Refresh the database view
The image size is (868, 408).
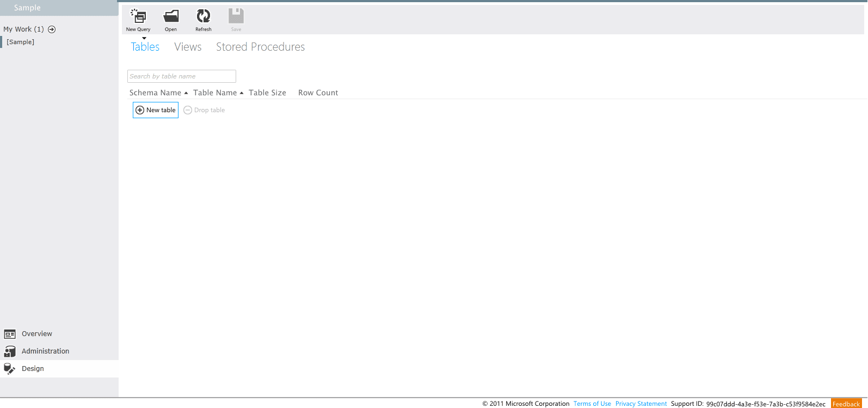tap(204, 17)
